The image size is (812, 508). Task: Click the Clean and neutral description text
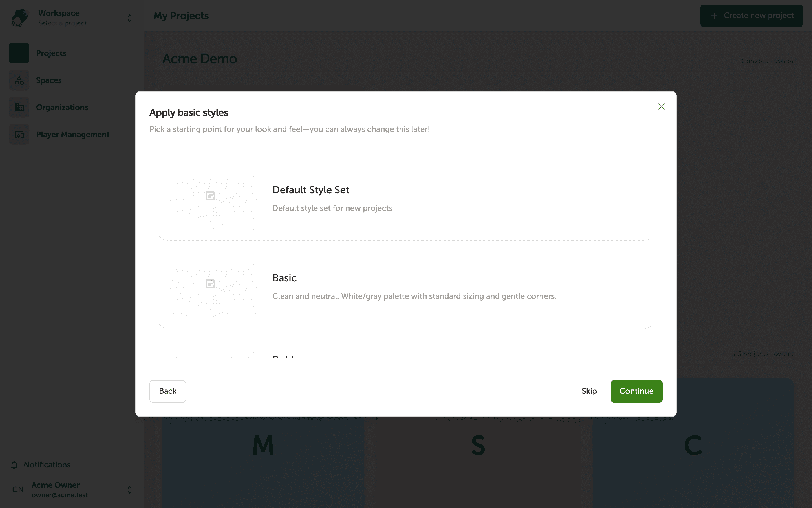click(x=414, y=296)
